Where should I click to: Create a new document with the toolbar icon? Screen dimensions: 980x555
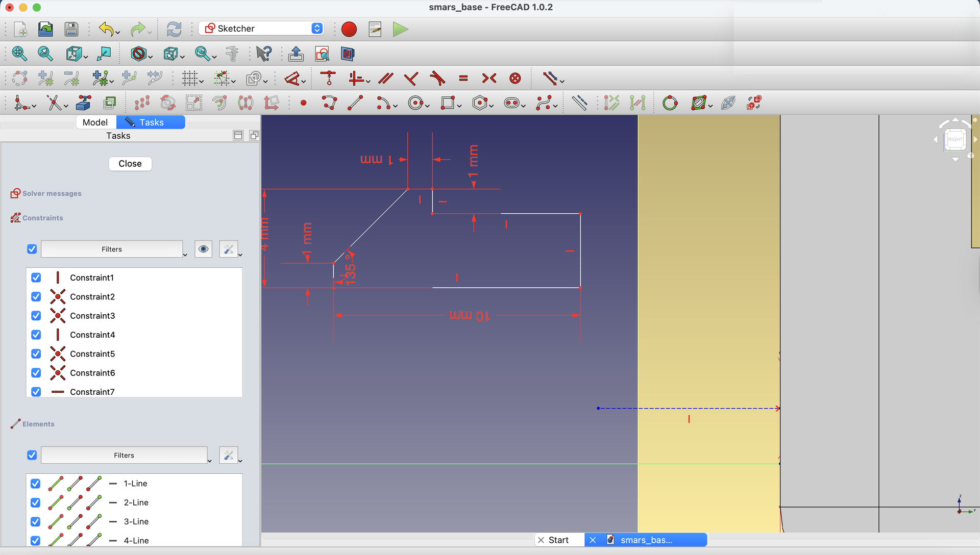(20, 29)
